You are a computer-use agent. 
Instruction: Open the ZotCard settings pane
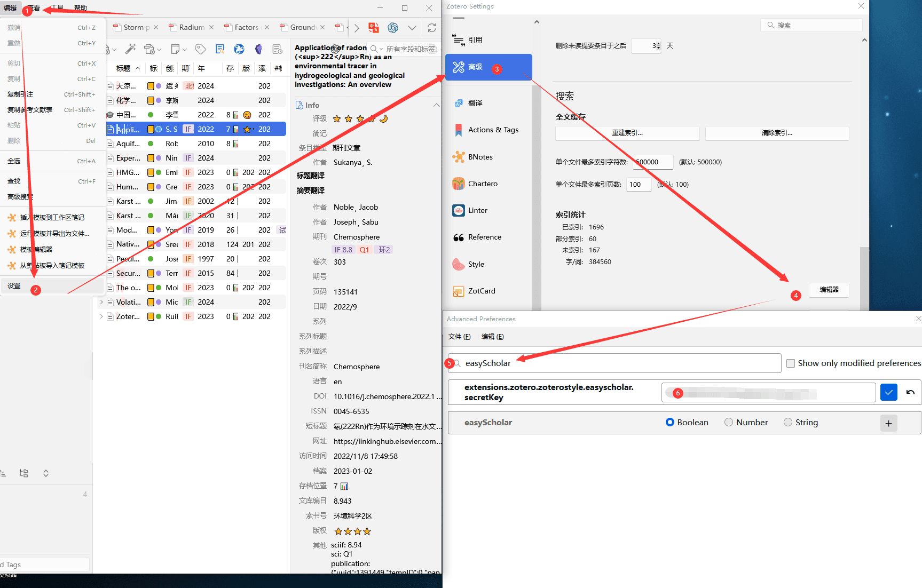pos(481,291)
